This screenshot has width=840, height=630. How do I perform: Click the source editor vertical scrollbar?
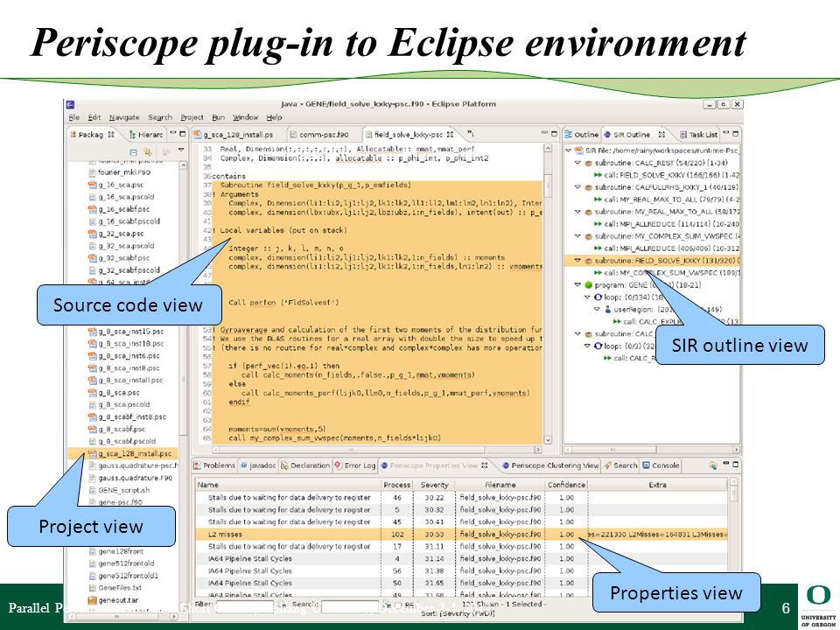548,294
